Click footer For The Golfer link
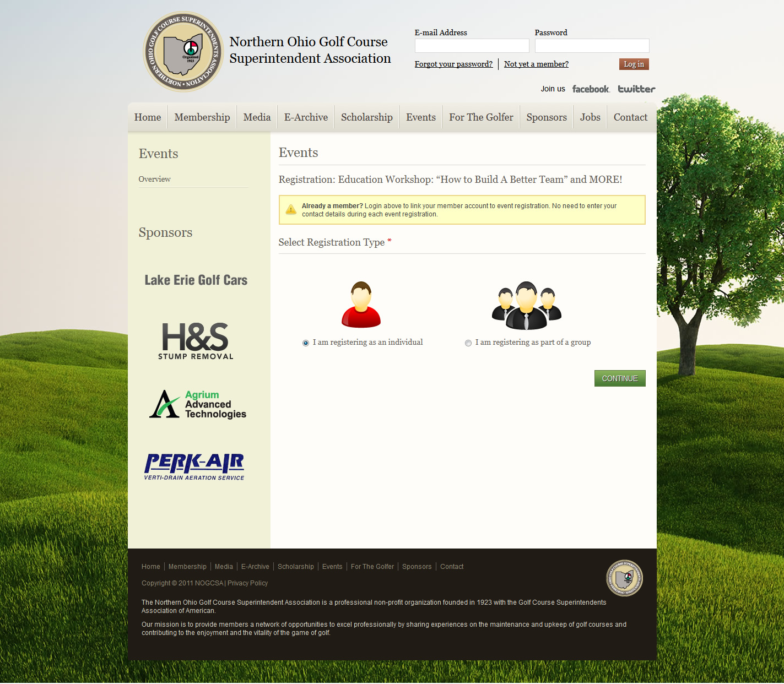Screen dimensions: 784x684 [x=372, y=567]
